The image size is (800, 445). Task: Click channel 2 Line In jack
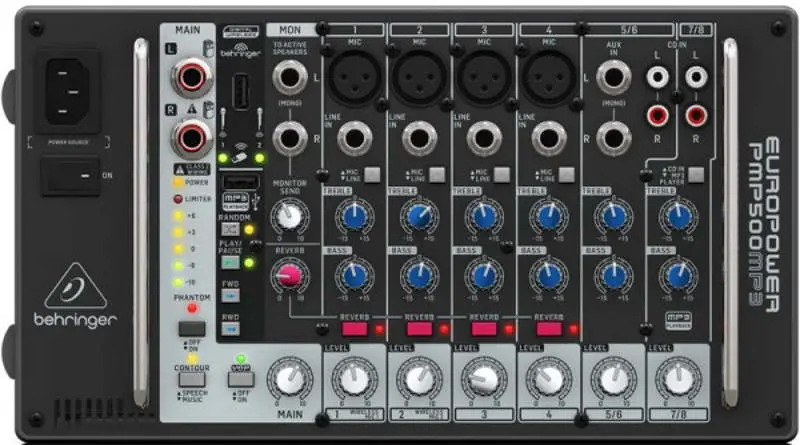[x=419, y=138]
